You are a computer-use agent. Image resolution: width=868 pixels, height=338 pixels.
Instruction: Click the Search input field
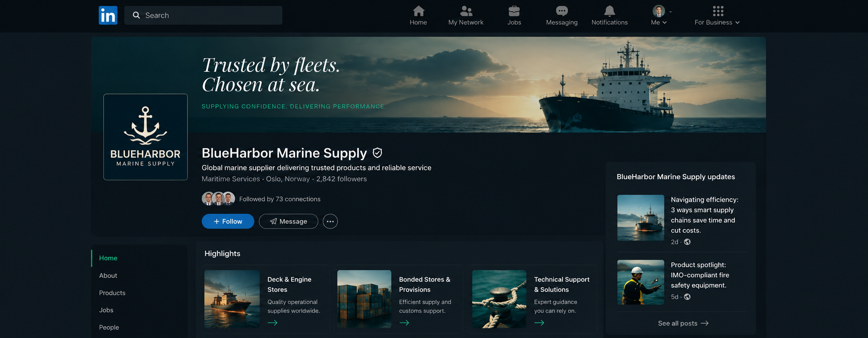(x=203, y=15)
